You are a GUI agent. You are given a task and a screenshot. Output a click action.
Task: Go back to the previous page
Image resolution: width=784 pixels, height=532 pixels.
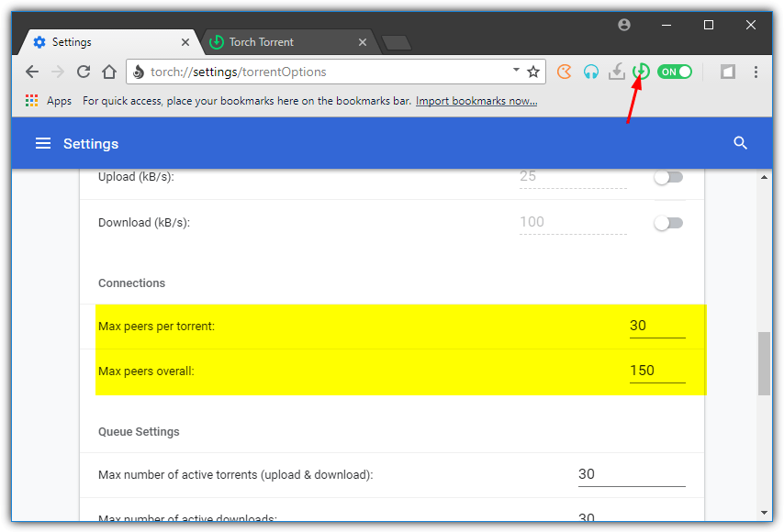click(32, 72)
